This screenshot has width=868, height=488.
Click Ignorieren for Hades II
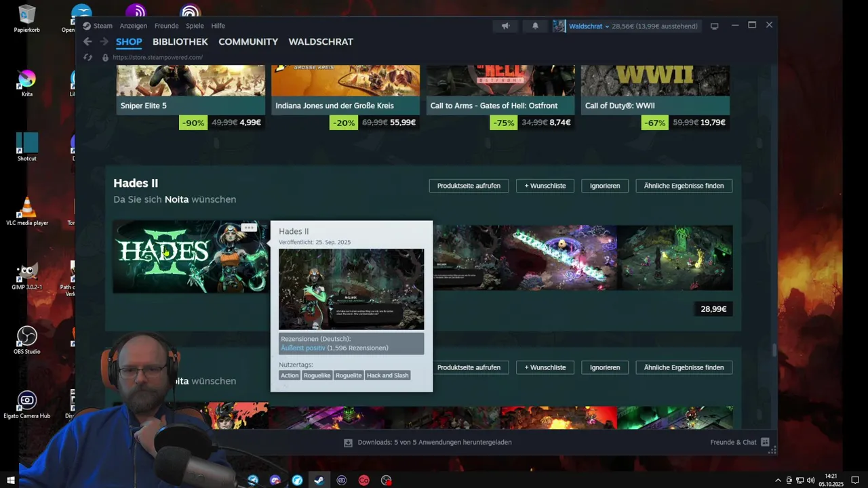tap(605, 186)
